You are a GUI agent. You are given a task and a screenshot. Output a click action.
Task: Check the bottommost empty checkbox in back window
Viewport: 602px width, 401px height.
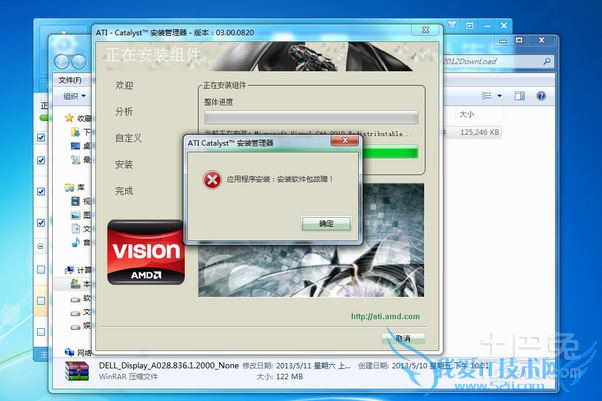click(x=41, y=331)
